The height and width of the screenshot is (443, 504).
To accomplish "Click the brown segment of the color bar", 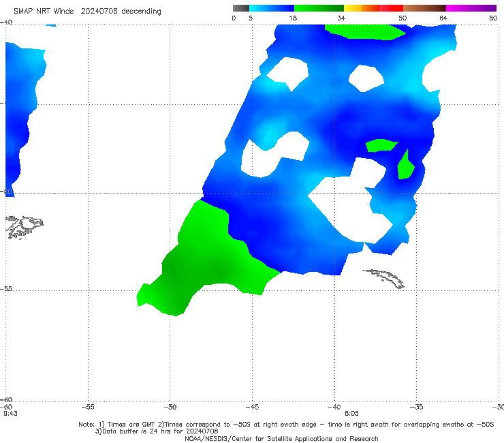I will tap(424, 8).
